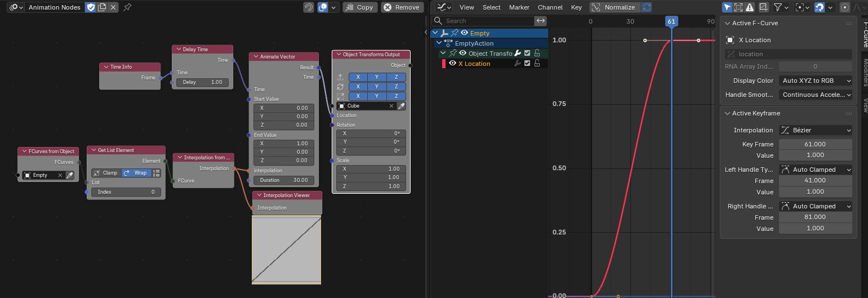Viewport: 868px width, 298px height.
Task: Select Clamp mode in Get List Element
Action: coord(106,173)
